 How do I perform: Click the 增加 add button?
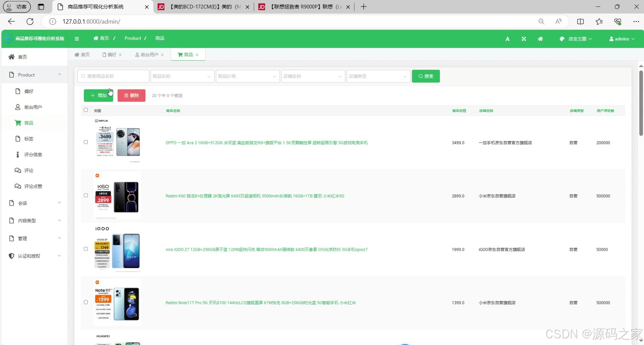pyautogui.click(x=98, y=96)
